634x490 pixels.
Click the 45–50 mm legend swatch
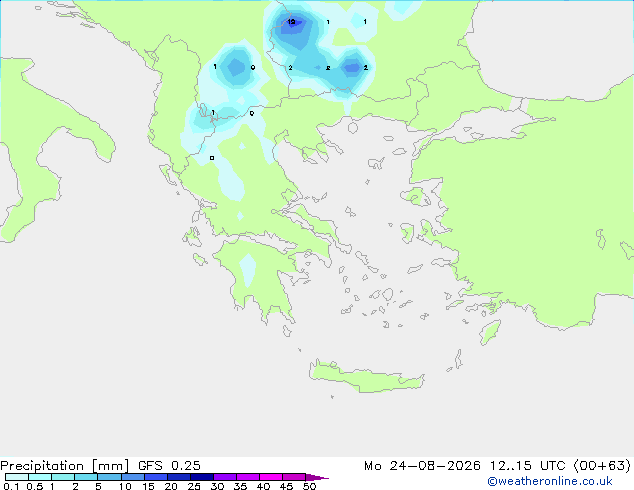(x=294, y=477)
